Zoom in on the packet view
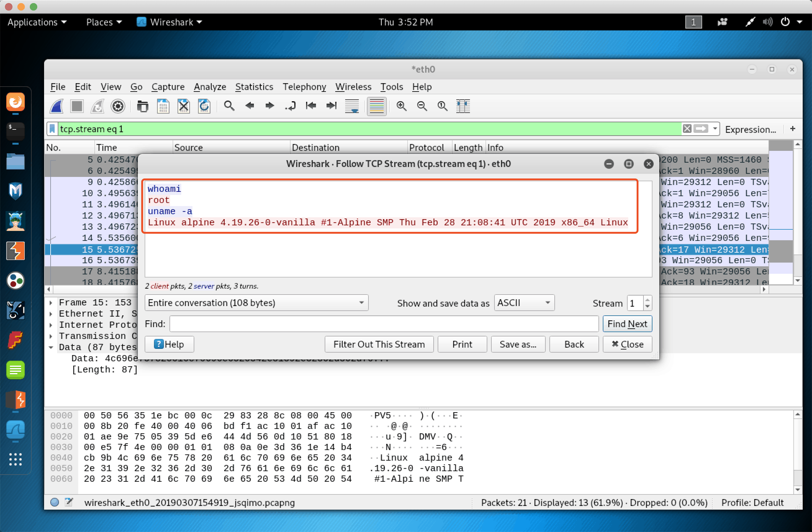The height and width of the screenshot is (532, 812). click(x=402, y=106)
